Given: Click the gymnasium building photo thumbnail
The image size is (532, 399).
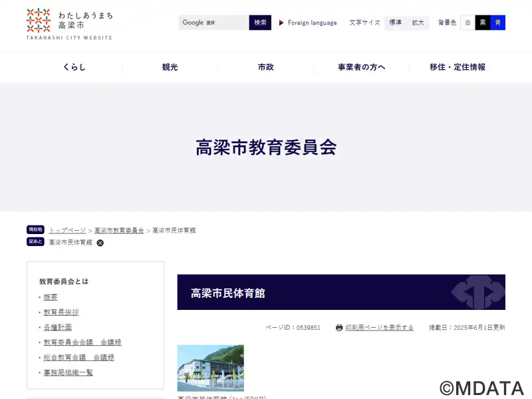Looking at the screenshot, I should click(210, 368).
